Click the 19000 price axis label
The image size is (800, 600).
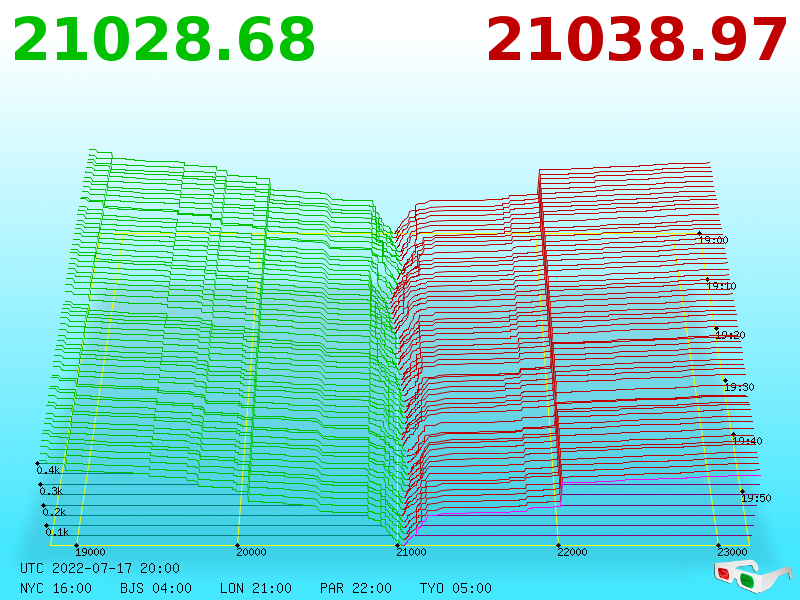90,552
